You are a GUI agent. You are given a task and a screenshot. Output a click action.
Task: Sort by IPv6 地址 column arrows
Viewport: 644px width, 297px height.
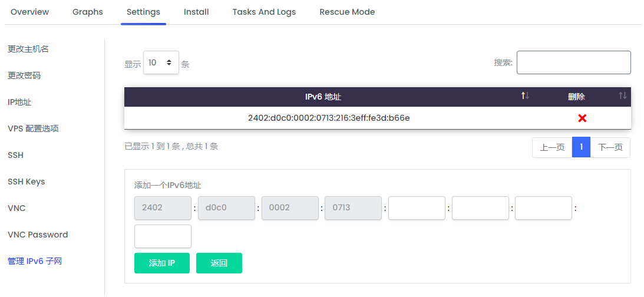point(525,95)
